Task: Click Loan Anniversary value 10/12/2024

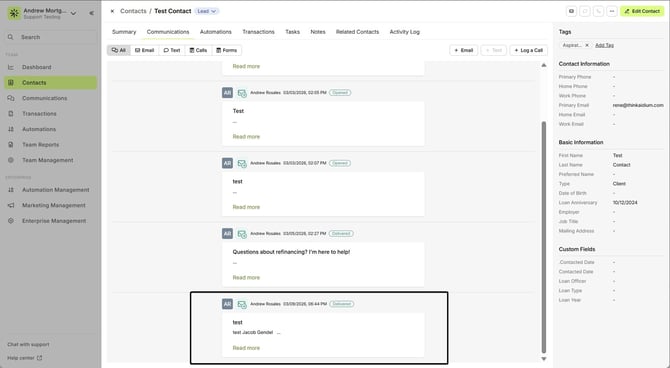Action: coord(625,203)
